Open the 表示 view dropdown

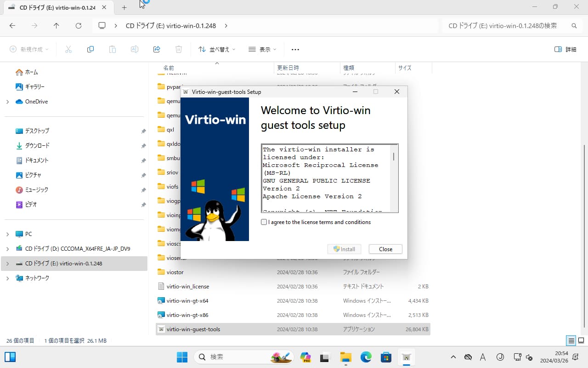pos(262,49)
